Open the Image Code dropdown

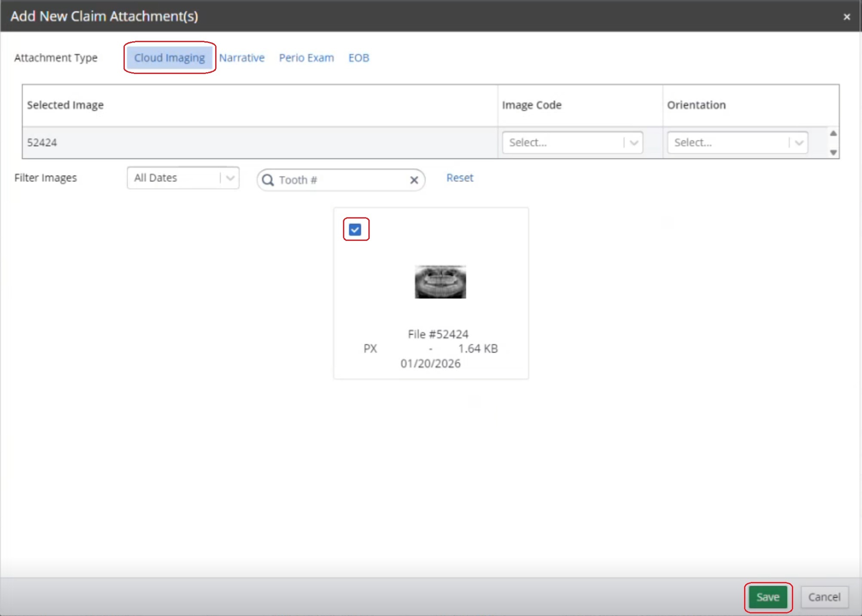[x=564, y=142]
